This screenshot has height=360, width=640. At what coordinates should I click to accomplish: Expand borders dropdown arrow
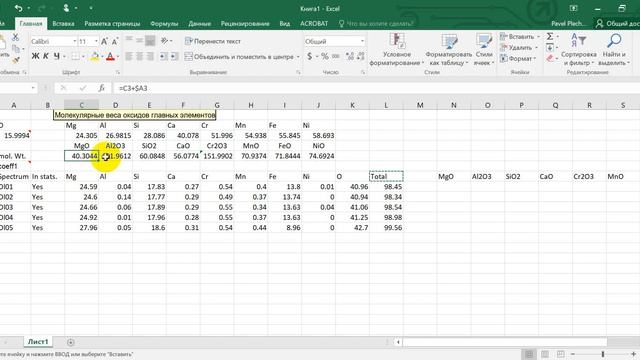coord(84,56)
